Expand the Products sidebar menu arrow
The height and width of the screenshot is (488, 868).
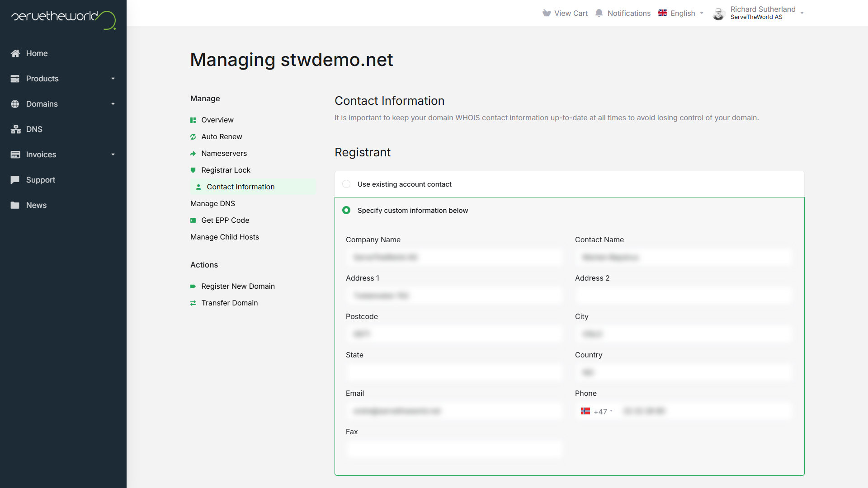pyautogui.click(x=113, y=79)
